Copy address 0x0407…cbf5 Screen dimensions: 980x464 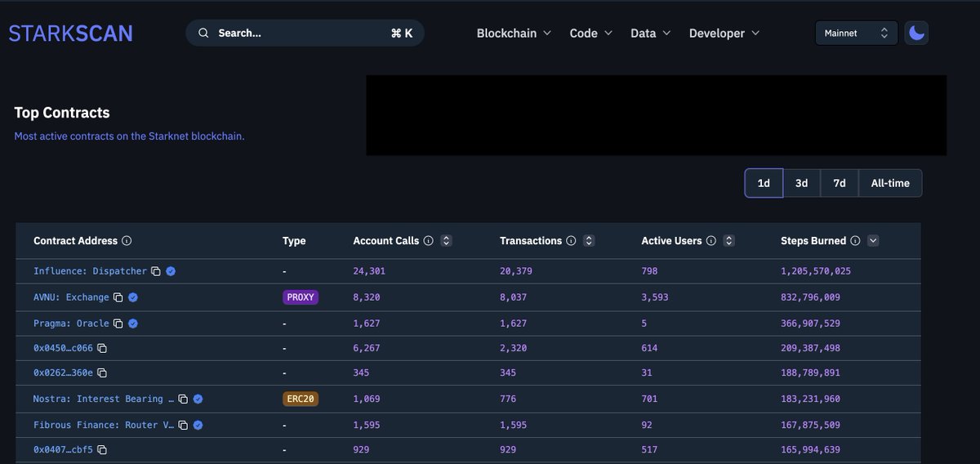click(x=101, y=449)
